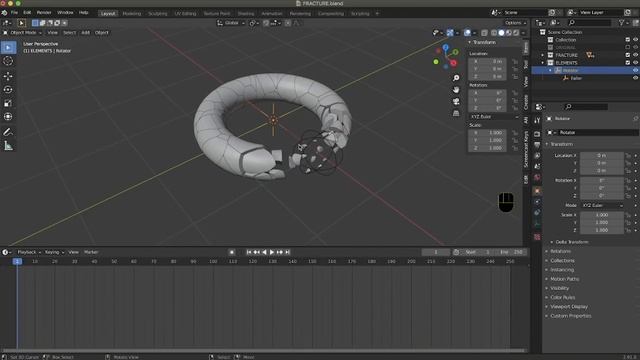Play the animation forward
640x360 pixels.
point(272,252)
